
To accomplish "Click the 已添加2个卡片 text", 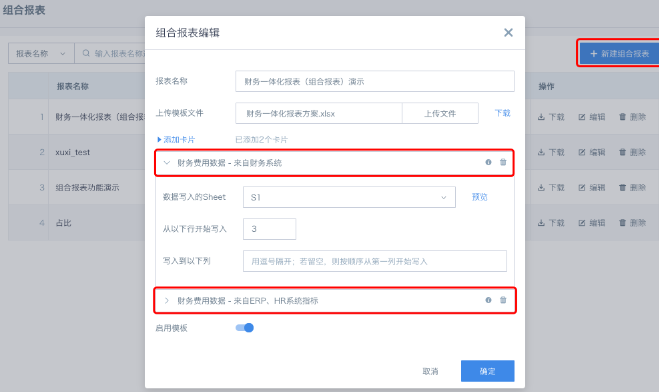I will [261, 139].
